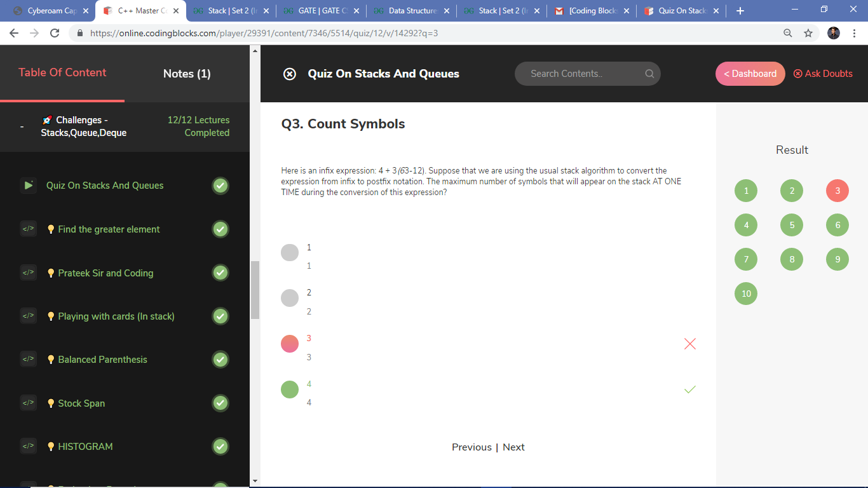Viewport: 868px width, 488px height.
Task: Choose the green option 4 radio button
Action: tap(290, 389)
